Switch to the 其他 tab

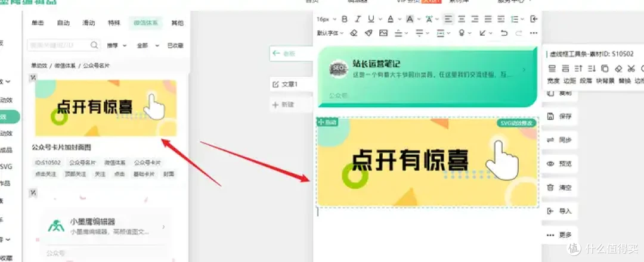[177, 23]
